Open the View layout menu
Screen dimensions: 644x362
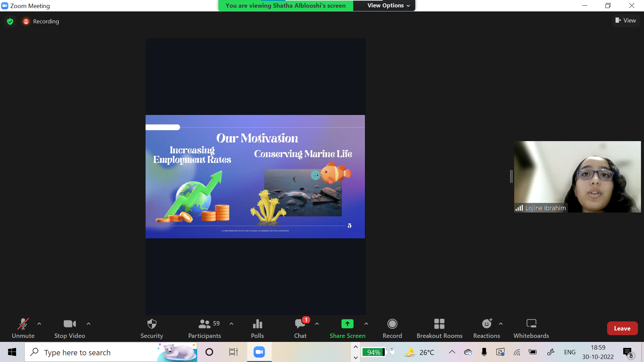(626, 20)
